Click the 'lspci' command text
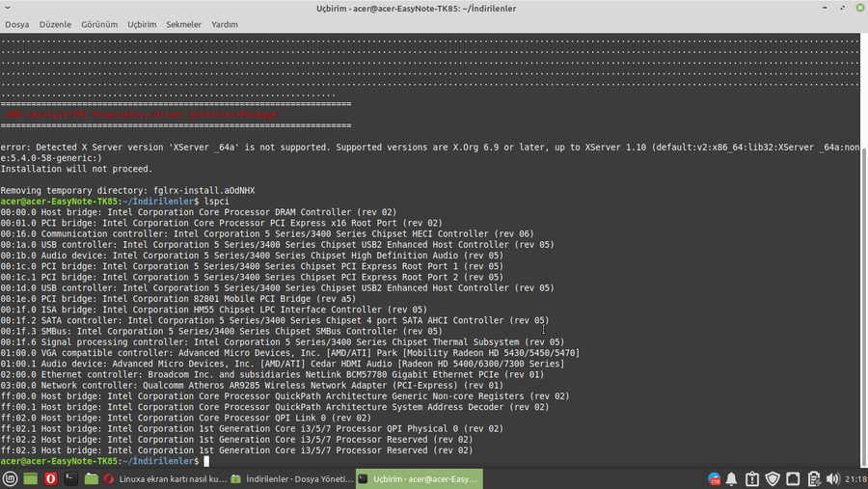This screenshot has width=868, height=489. (216, 202)
